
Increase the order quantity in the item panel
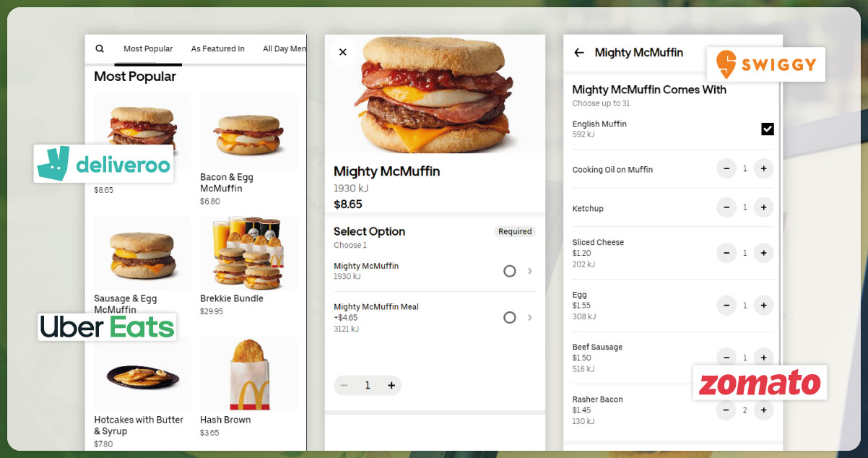391,386
